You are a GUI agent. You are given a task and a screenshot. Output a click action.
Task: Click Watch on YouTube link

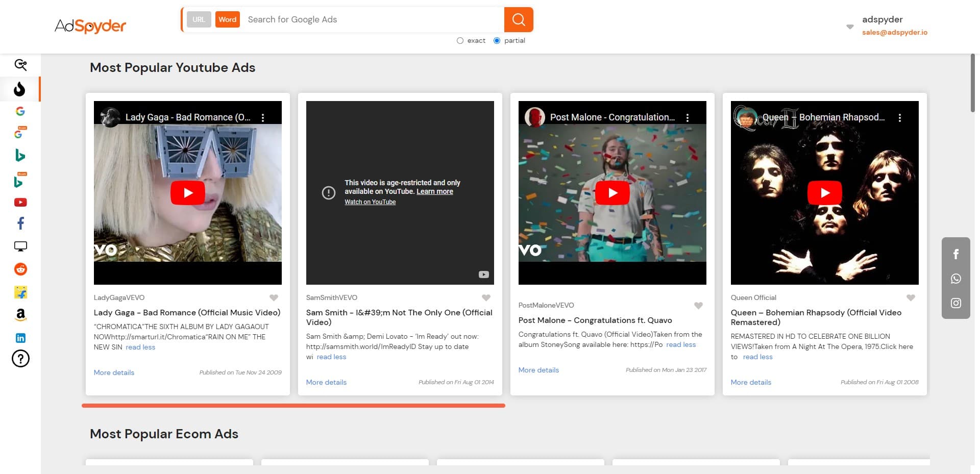pos(370,202)
